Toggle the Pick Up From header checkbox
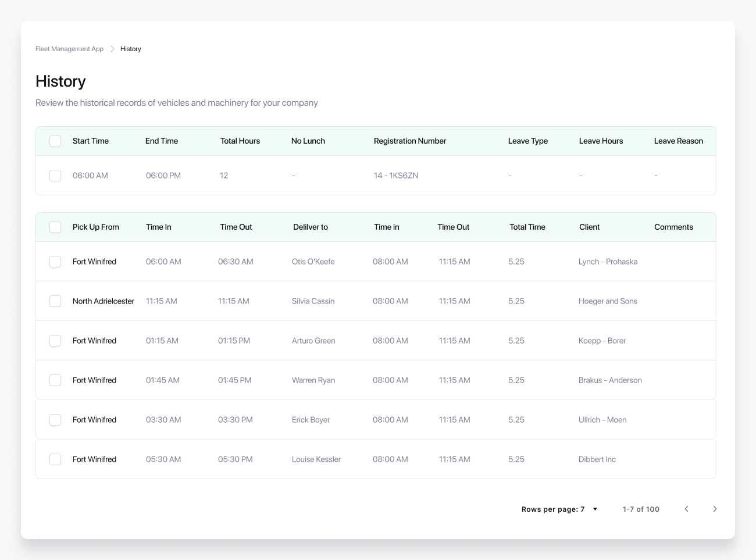Viewport: 756px width, 560px height. pos(55,227)
